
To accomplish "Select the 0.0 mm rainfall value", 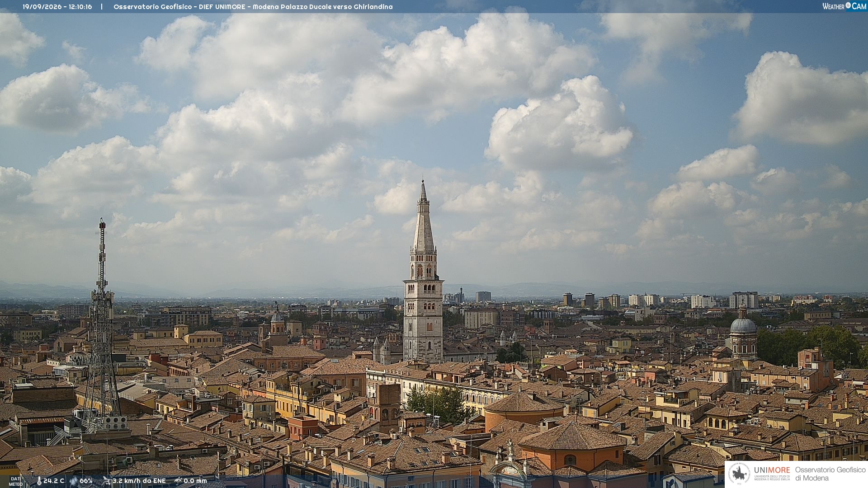I will 195,481.
